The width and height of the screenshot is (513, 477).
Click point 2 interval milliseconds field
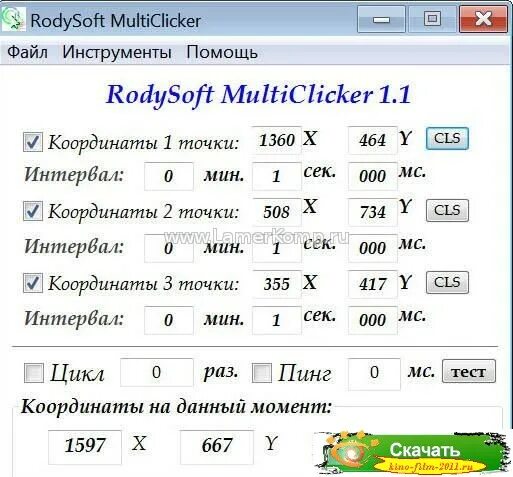pos(373,248)
